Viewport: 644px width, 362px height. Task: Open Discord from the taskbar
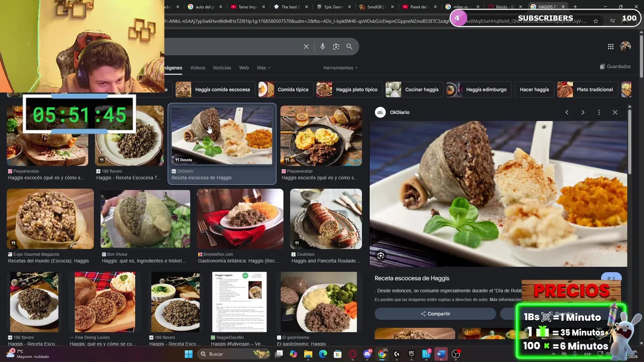[x=367, y=354]
